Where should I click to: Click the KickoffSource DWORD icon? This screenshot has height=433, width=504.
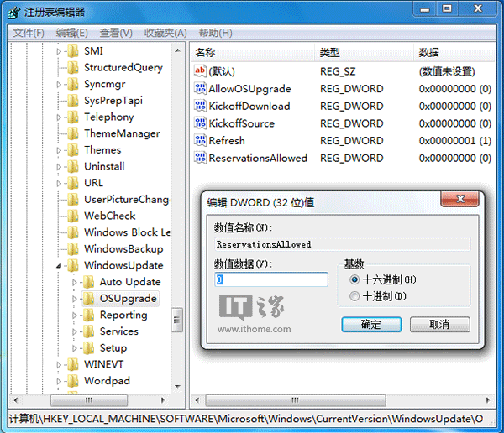[x=200, y=123]
